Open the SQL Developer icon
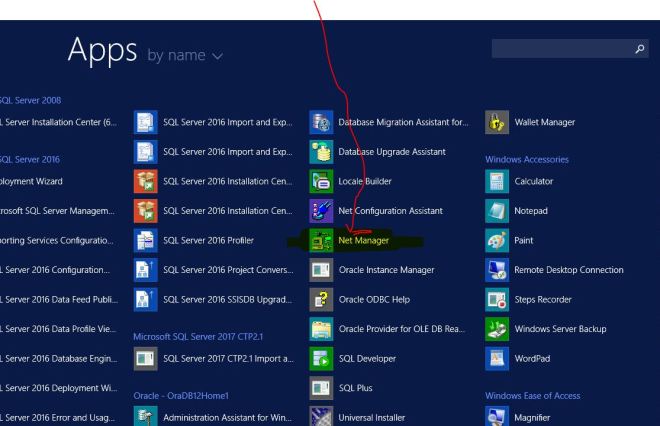 (x=321, y=357)
